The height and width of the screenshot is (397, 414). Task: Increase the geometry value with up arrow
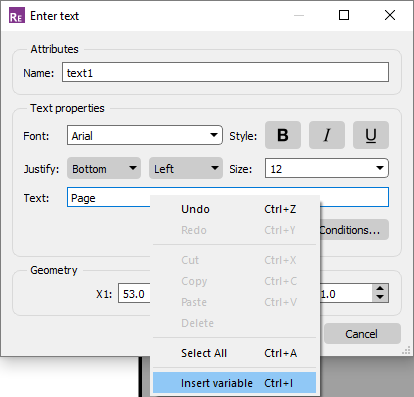click(x=380, y=289)
